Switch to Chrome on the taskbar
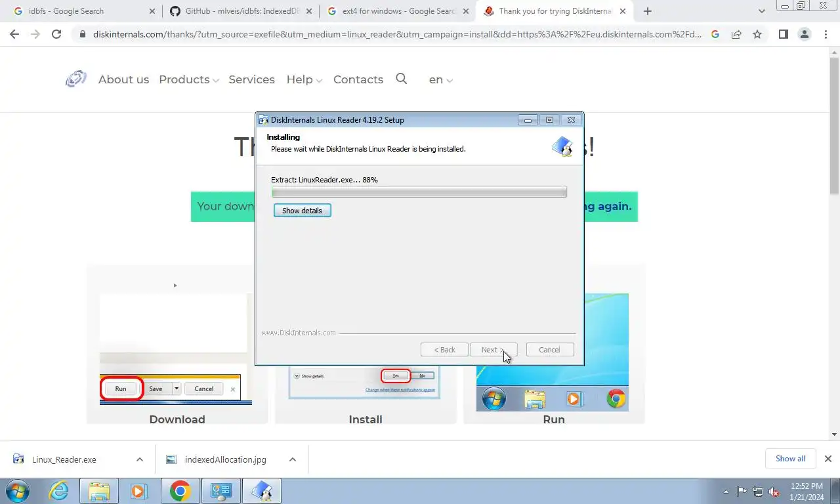Screen dimensions: 840x504 (x=180, y=491)
